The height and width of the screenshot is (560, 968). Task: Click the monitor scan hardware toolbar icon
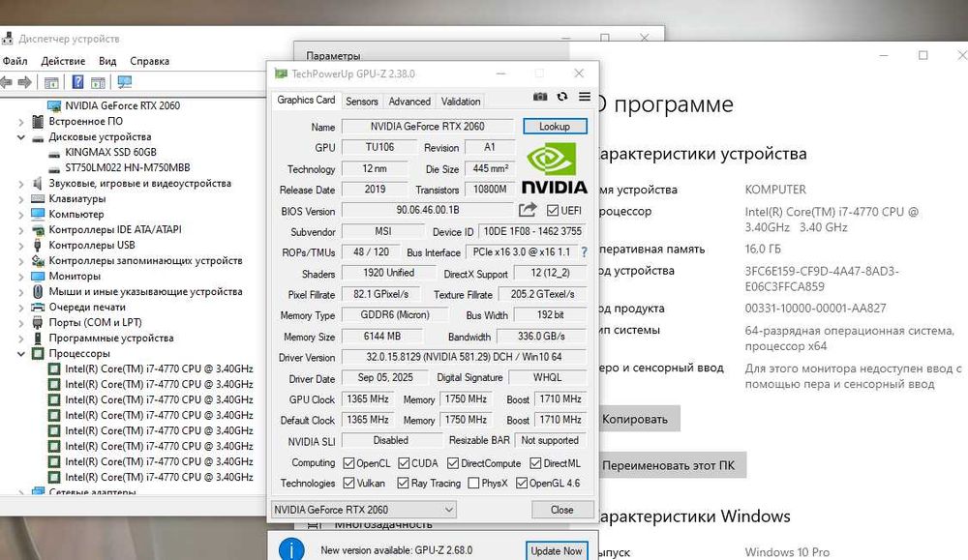click(125, 82)
